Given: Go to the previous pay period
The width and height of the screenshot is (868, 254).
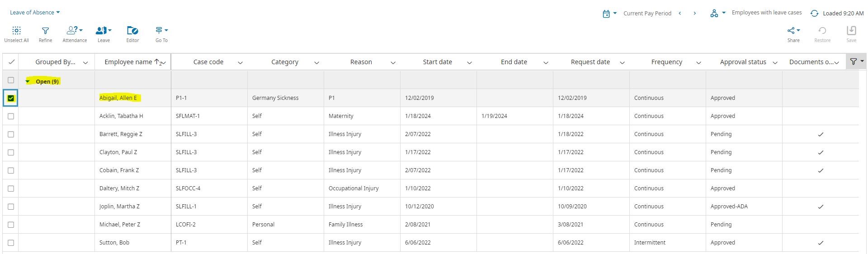Looking at the screenshot, I should pyautogui.click(x=680, y=14).
